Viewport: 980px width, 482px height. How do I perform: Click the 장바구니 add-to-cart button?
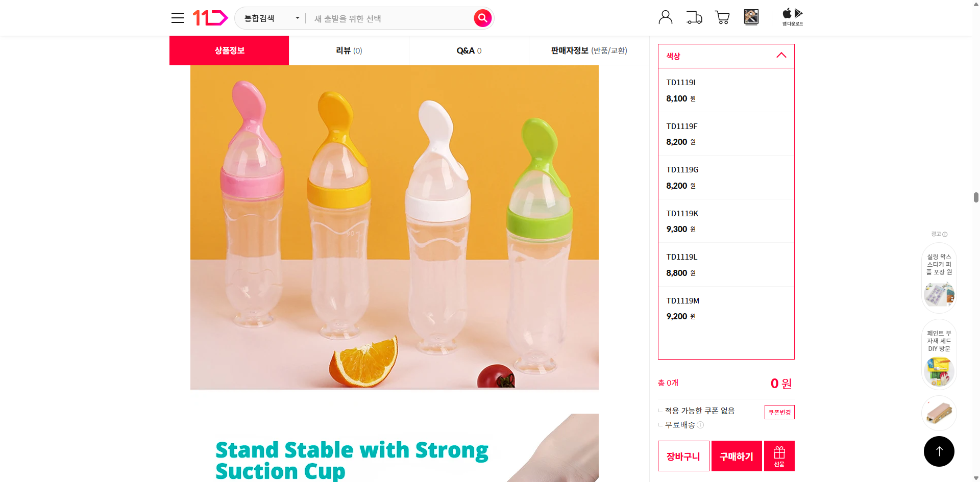coord(683,456)
